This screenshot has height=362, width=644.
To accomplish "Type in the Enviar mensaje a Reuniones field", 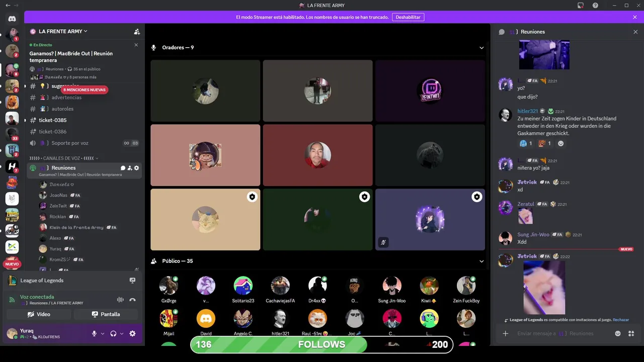I will click(x=561, y=333).
